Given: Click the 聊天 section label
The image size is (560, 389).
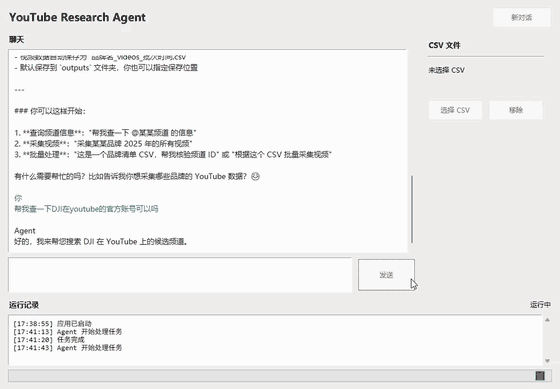Looking at the screenshot, I should pos(16,40).
